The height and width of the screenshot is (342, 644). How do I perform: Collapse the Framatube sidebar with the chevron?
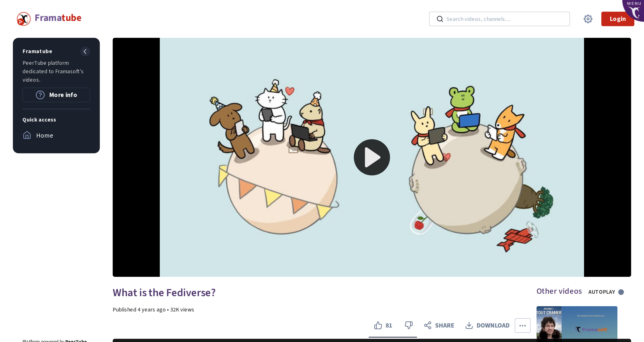(x=85, y=52)
